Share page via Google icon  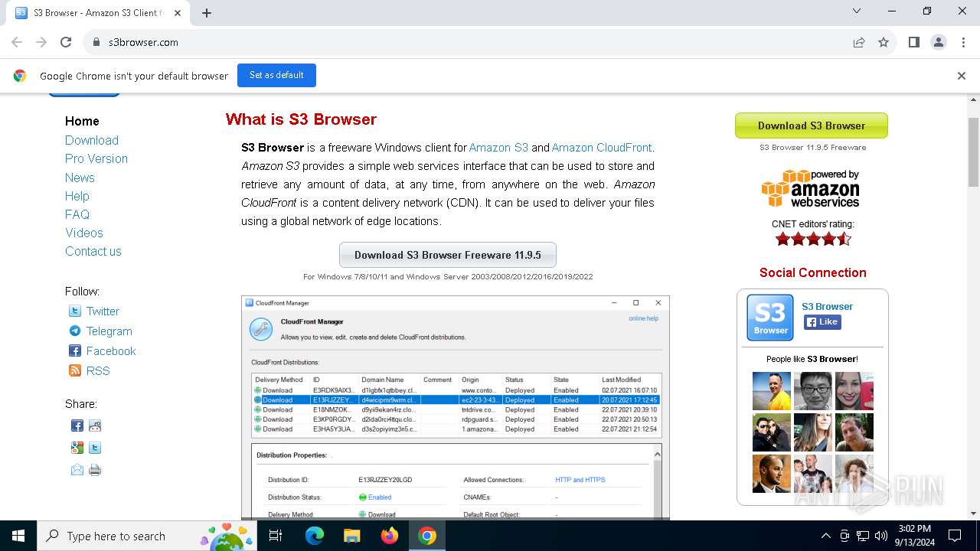click(x=77, y=448)
